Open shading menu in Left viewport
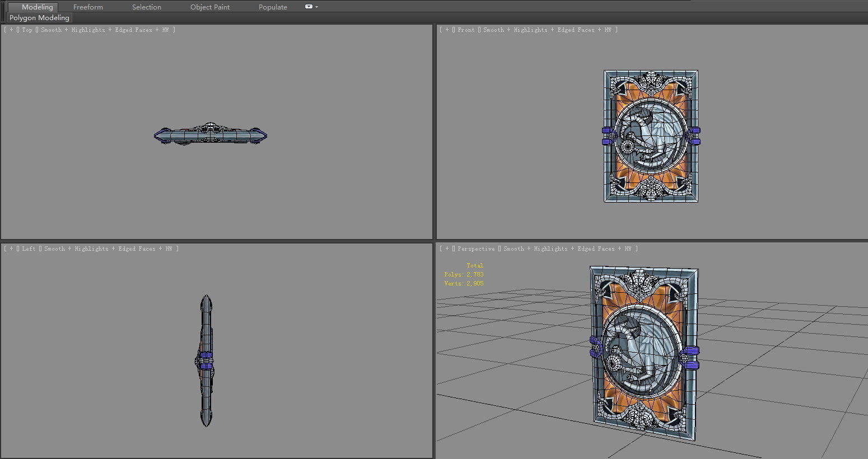 point(108,249)
